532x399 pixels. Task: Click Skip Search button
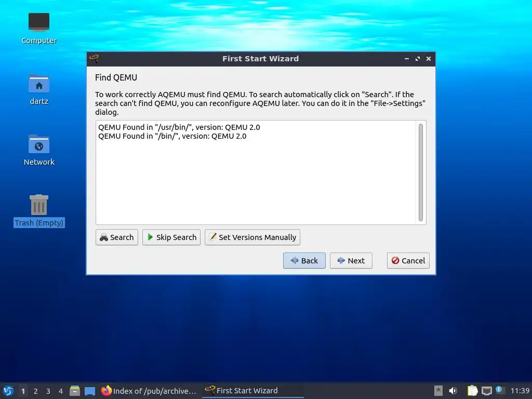point(171,237)
